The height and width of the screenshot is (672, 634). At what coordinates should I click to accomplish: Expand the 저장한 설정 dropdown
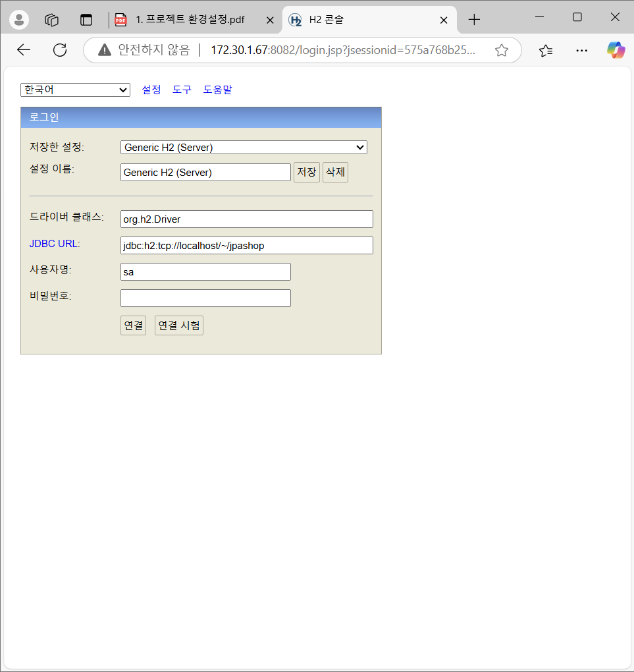244,148
